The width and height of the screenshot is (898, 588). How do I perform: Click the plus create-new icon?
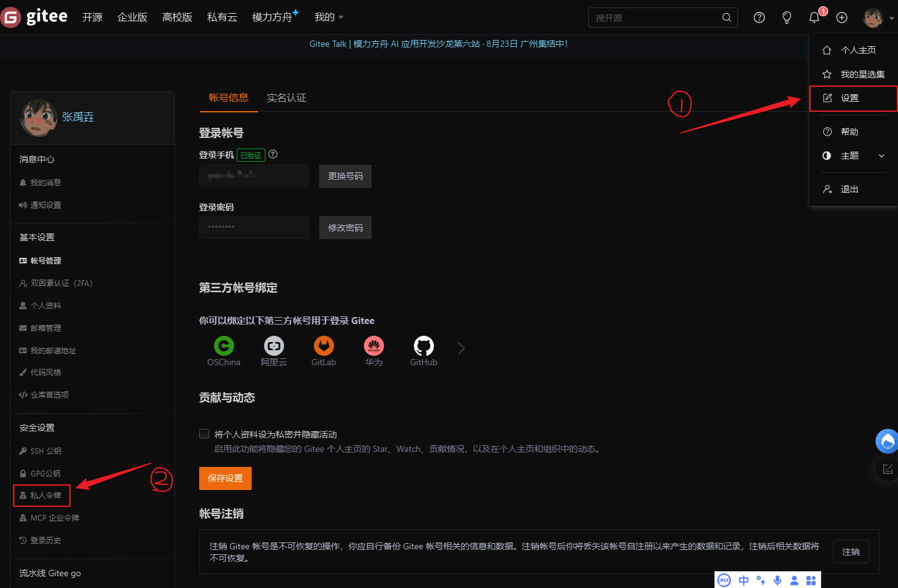842,17
